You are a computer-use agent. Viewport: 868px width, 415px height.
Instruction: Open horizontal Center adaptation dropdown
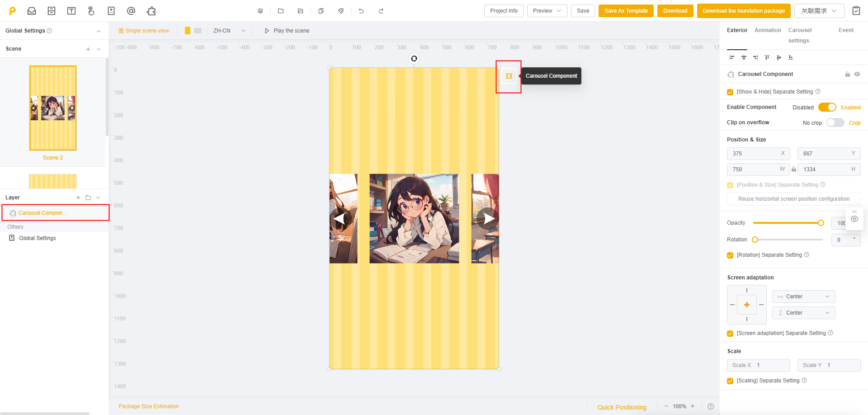coord(804,297)
